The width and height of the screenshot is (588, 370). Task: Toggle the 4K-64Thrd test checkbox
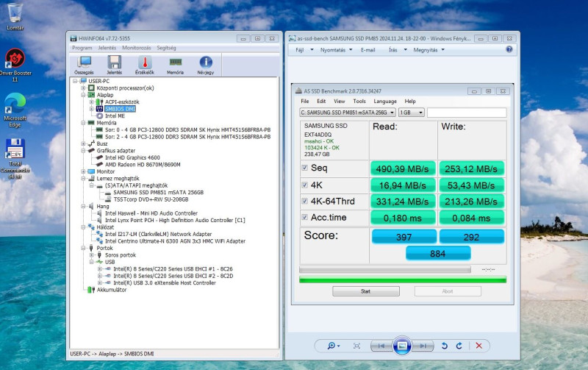click(x=305, y=202)
